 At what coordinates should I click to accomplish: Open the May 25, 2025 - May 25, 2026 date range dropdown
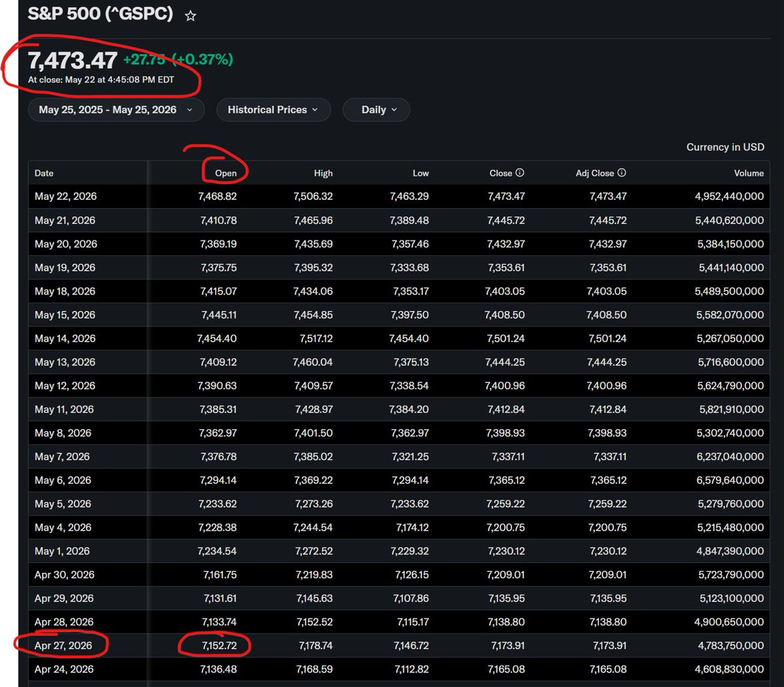point(116,110)
